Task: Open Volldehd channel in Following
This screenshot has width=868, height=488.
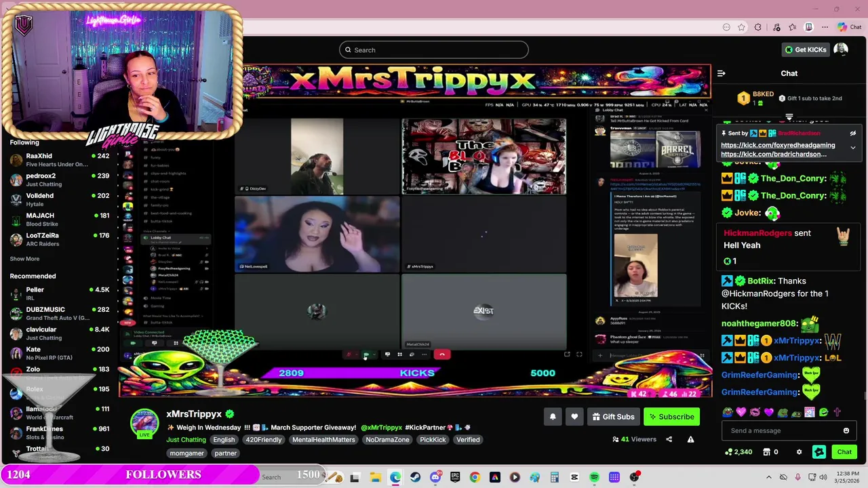Action: click(x=60, y=199)
